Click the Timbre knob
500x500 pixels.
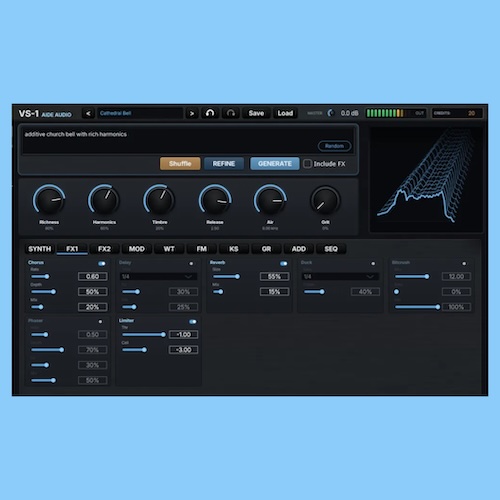[159, 200]
